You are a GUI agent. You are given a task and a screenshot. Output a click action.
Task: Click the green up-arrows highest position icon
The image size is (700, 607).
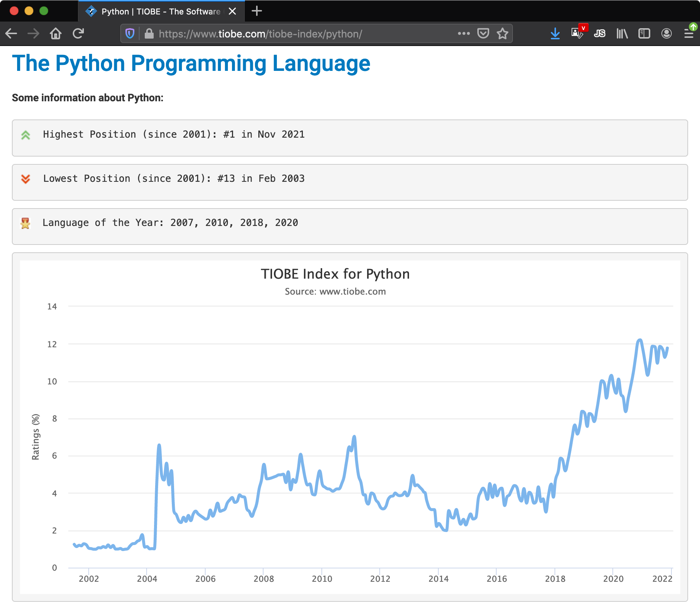tap(26, 135)
